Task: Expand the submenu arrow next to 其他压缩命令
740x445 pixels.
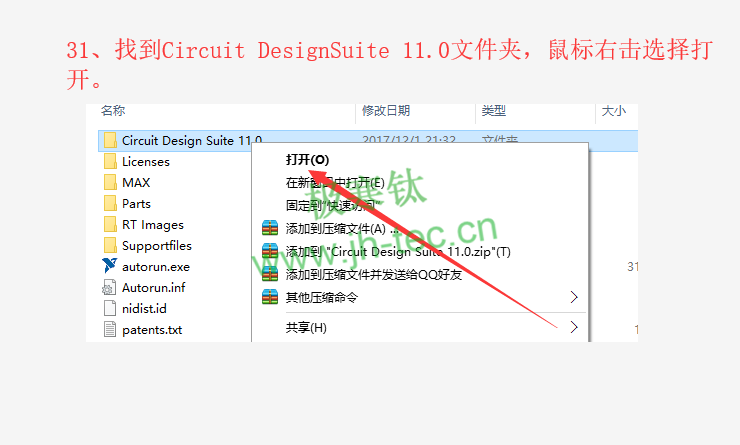Action: [574, 297]
